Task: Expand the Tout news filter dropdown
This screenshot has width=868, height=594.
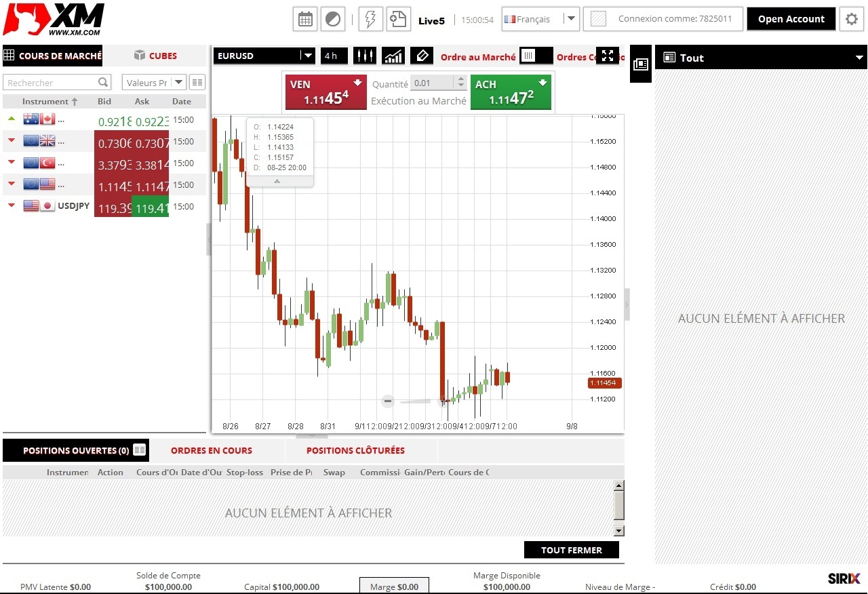Action: click(859, 58)
